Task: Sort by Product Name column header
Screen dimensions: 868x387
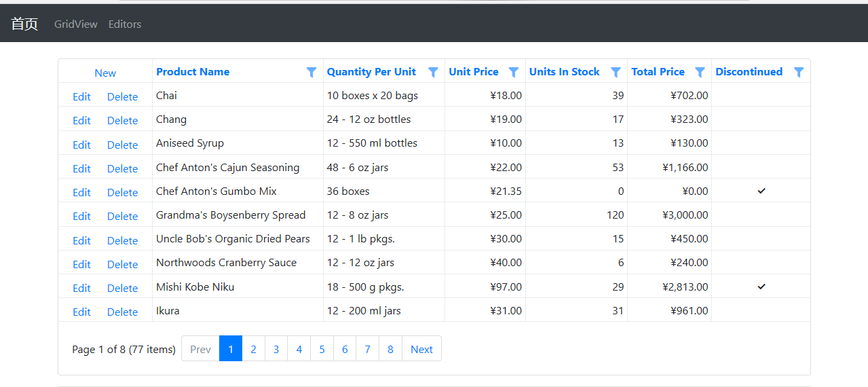Action: click(193, 72)
